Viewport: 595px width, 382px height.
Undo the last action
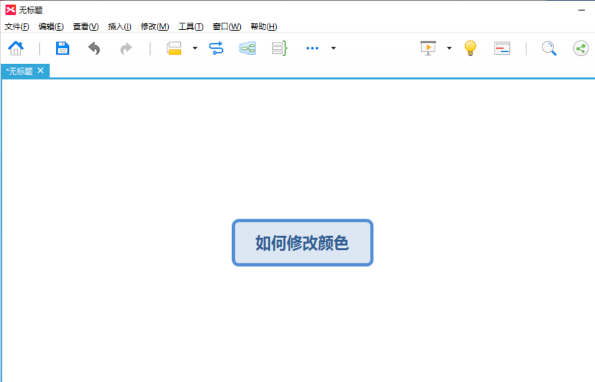coord(94,48)
